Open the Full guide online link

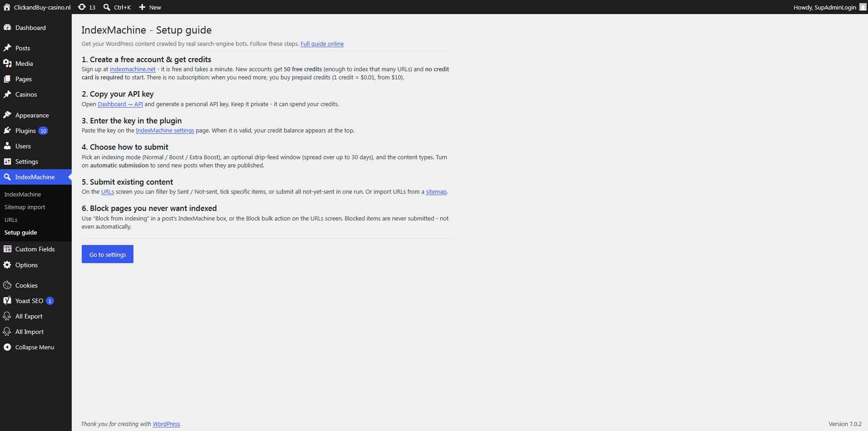click(322, 44)
